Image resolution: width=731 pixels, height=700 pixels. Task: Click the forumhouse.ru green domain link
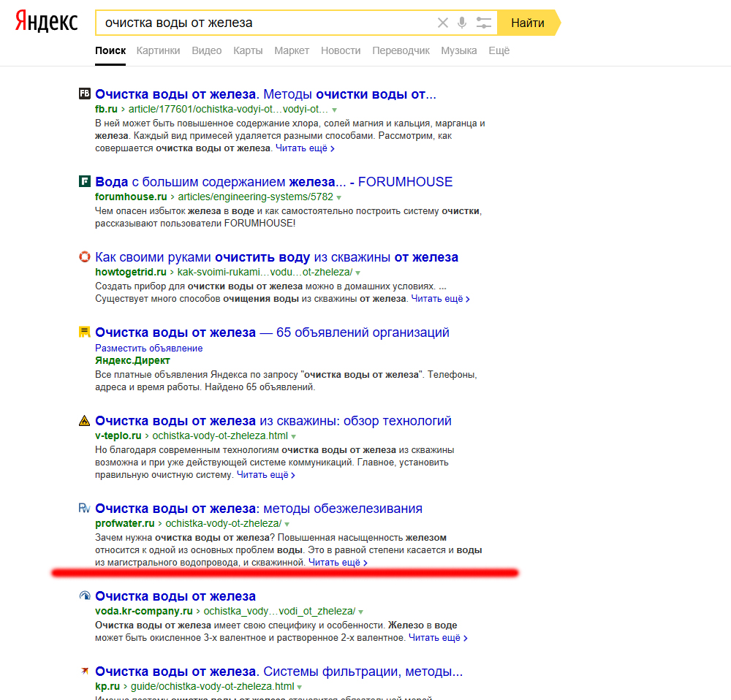point(131,197)
